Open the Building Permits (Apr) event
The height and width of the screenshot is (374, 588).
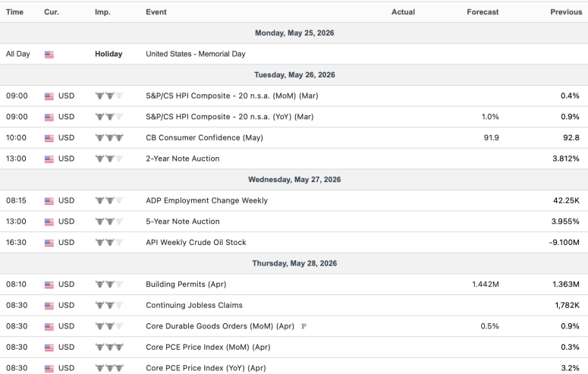[x=186, y=284]
